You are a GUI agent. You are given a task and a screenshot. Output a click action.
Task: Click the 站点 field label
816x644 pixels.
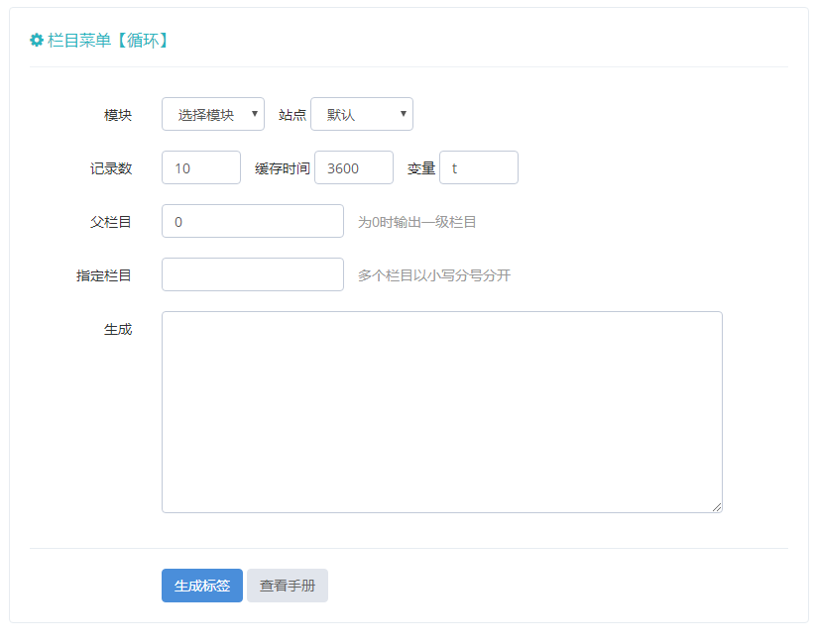pos(292,115)
